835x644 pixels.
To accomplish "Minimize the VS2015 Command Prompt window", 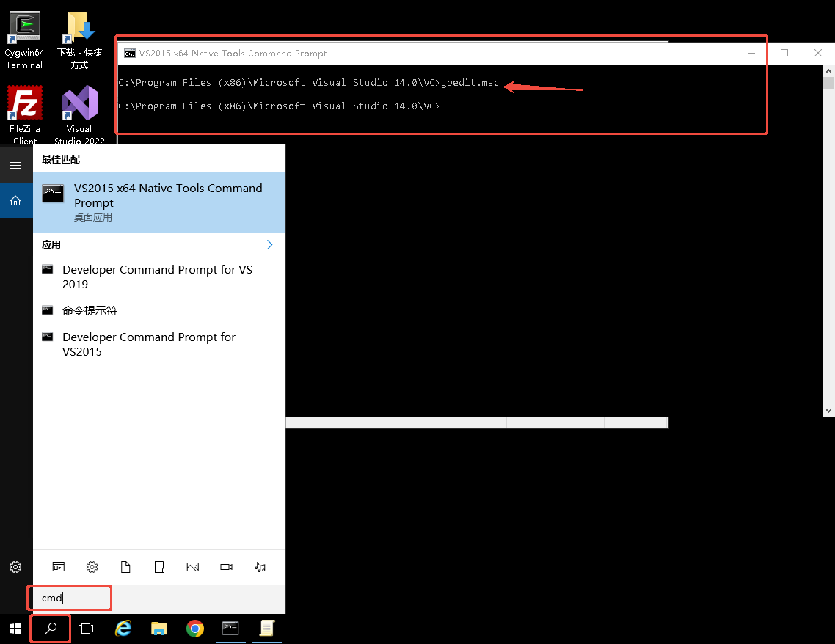I will coord(751,54).
